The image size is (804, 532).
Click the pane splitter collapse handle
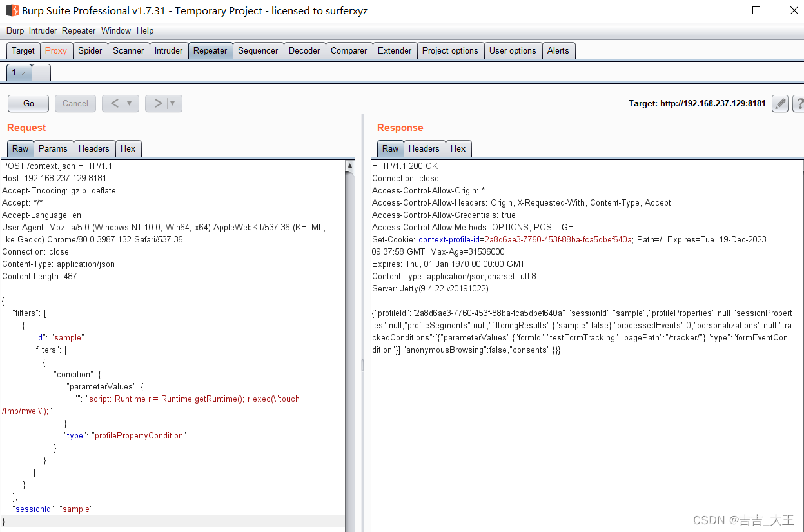362,366
